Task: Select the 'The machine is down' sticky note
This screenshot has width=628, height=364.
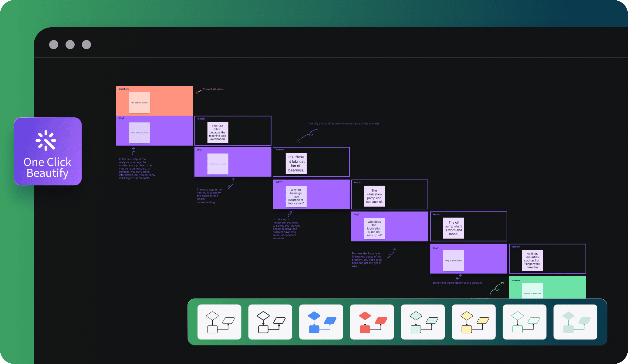Action: 140,103
